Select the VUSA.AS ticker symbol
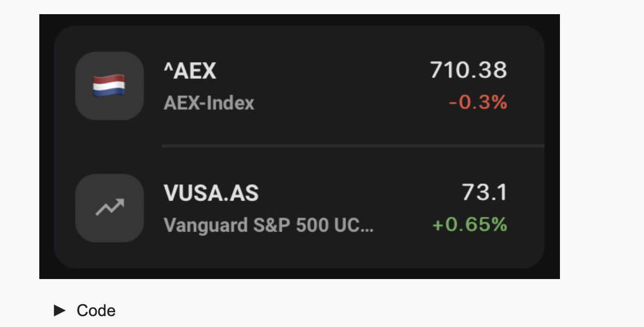 (x=211, y=193)
